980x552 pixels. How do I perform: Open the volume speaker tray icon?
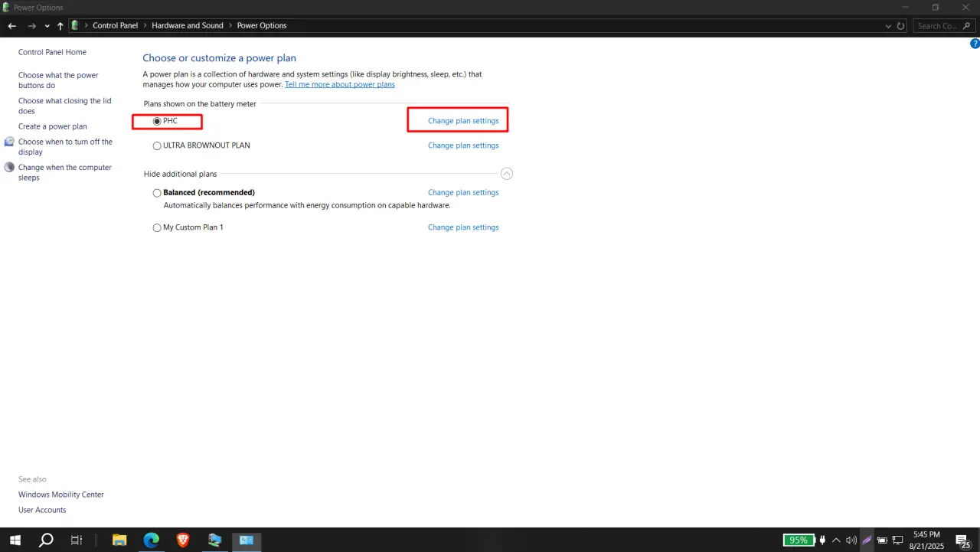click(x=851, y=540)
